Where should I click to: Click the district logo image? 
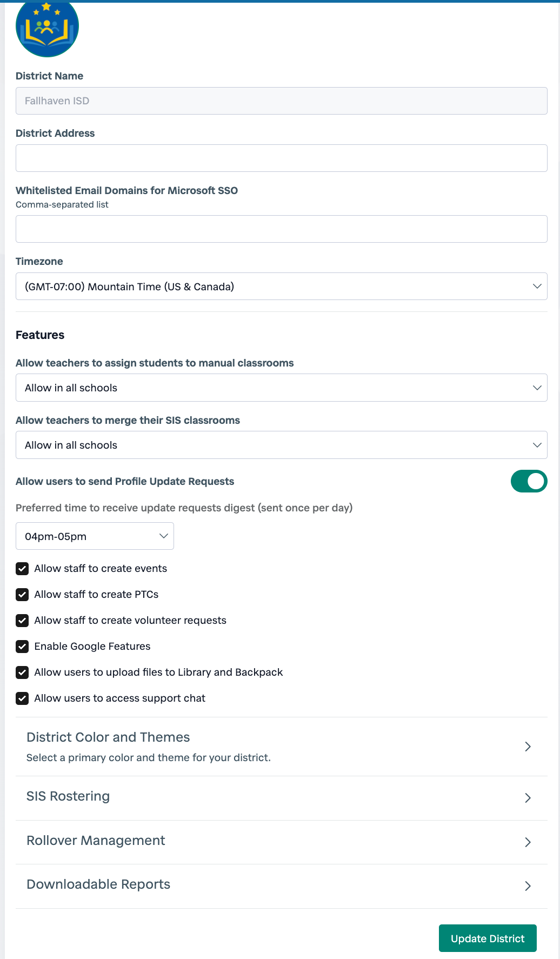[x=47, y=28]
